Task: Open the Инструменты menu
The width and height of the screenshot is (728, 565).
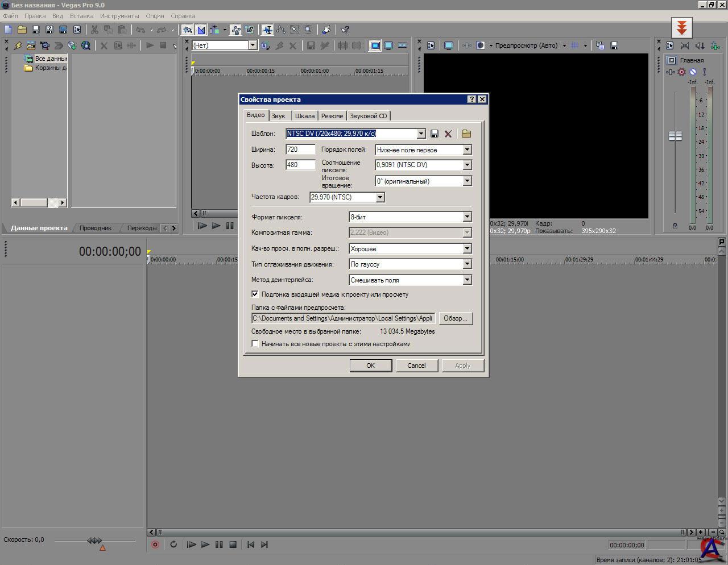Action: point(119,16)
